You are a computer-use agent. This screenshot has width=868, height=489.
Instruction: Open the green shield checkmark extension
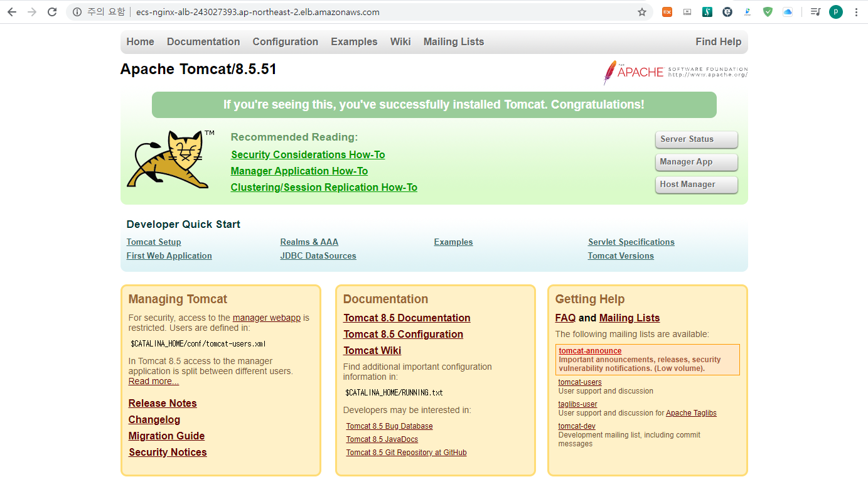[768, 12]
